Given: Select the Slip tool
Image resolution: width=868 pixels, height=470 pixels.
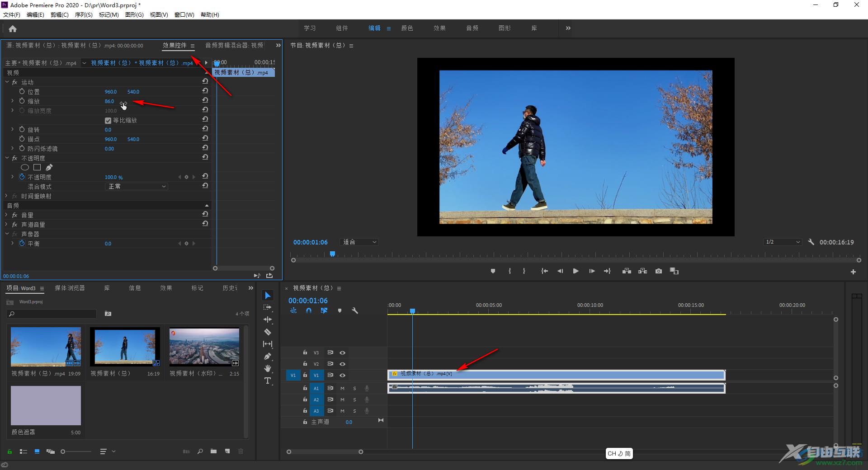Looking at the screenshot, I should tap(268, 344).
